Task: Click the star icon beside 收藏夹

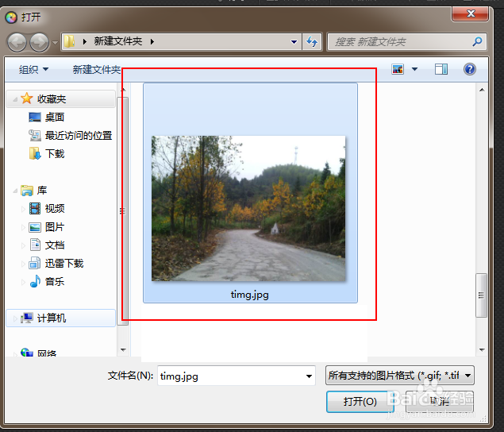Action: tap(27, 98)
